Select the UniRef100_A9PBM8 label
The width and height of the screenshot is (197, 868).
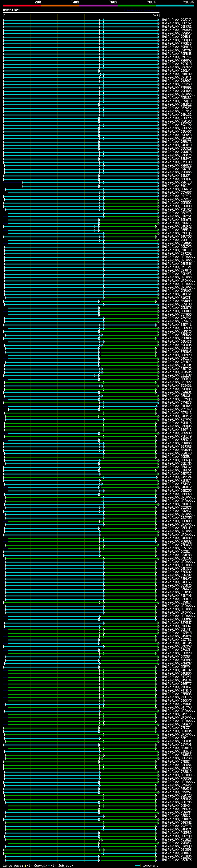pos(177,54)
